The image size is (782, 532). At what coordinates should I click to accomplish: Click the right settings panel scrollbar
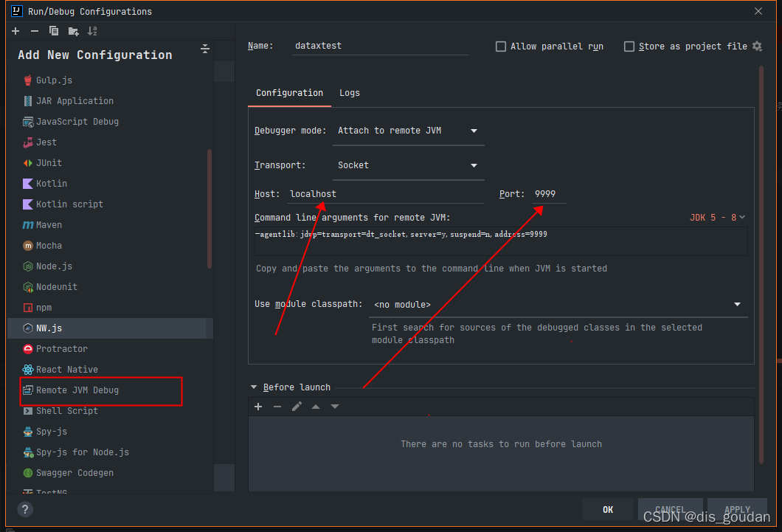761,264
